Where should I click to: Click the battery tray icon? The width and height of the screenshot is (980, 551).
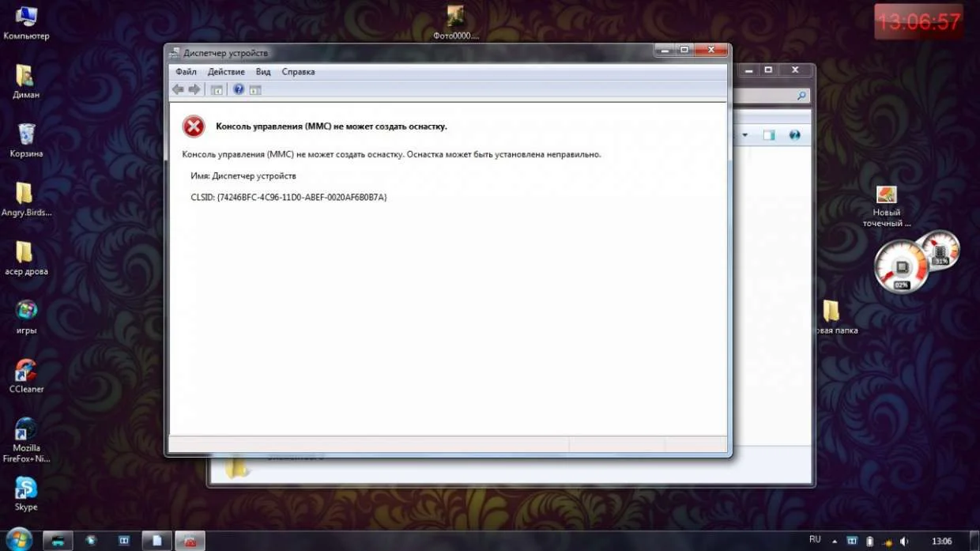[x=870, y=542]
